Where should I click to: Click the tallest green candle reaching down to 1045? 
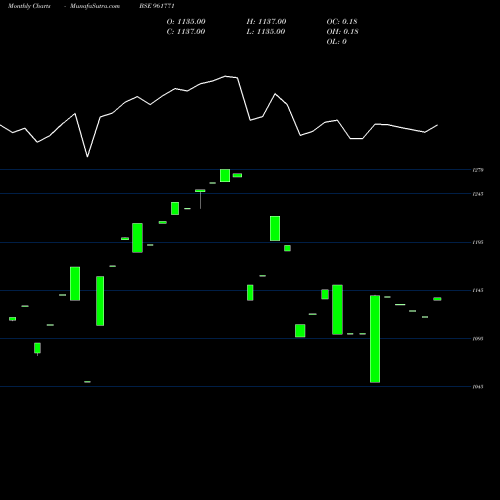(x=375, y=339)
